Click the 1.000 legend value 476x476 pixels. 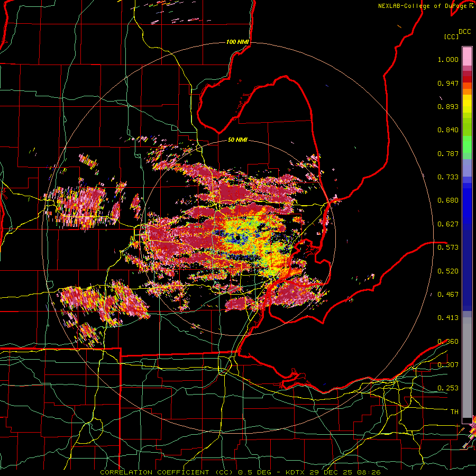point(448,59)
